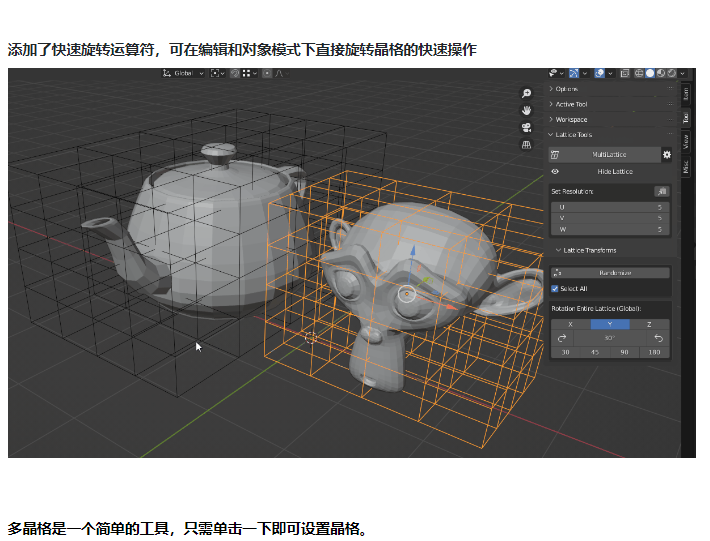
Task: Click the blue Z axis gizmo arrow
Action: tap(413, 252)
